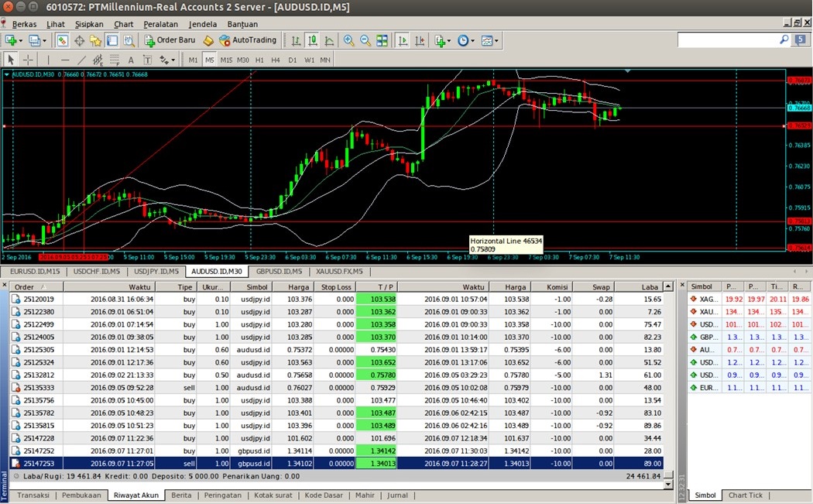The image size is (813, 504).
Task: Expand the Templates dropdown
Action: coord(497,40)
